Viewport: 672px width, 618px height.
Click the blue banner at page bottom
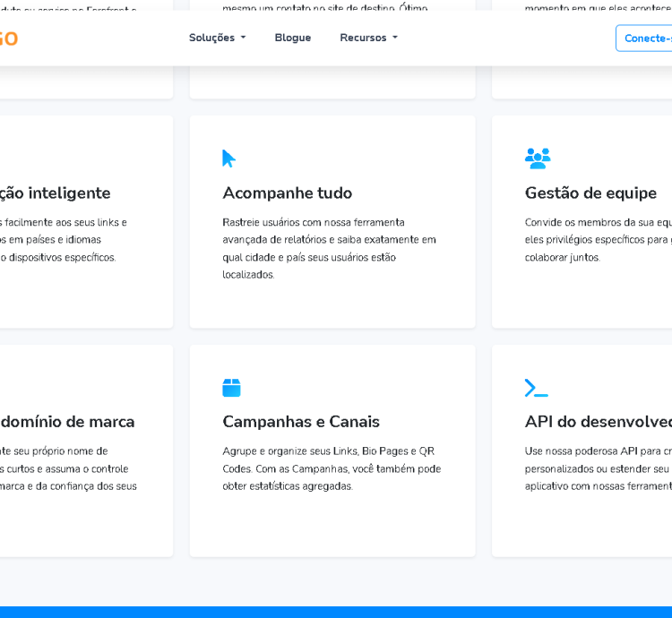pos(336,612)
